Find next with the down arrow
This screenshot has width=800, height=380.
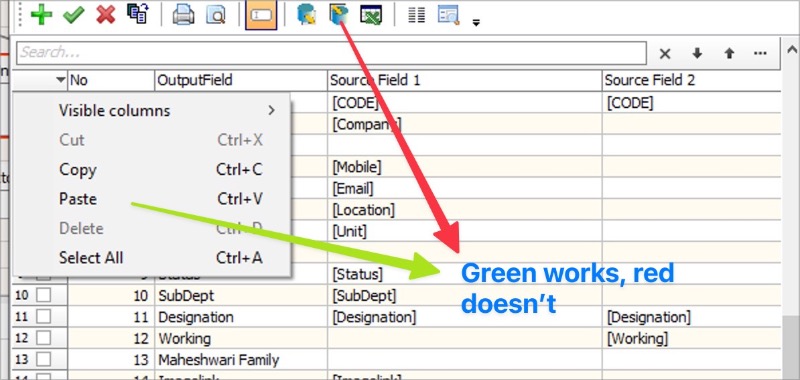(697, 53)
